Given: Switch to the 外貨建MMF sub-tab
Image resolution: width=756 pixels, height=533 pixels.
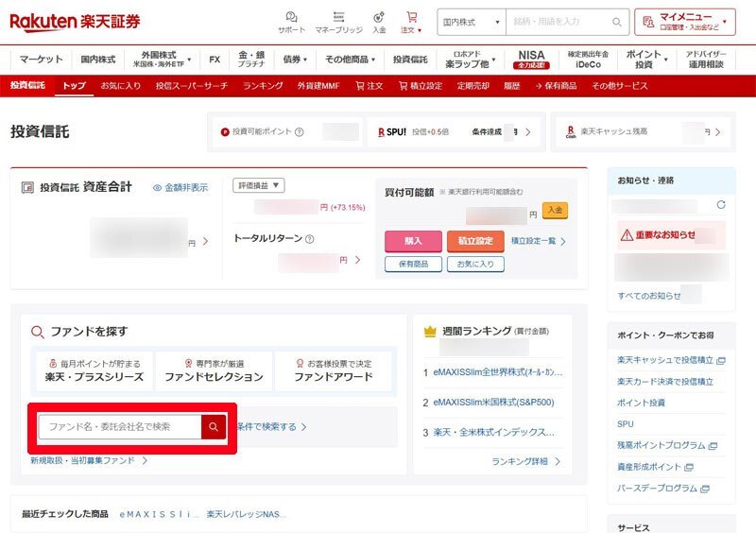Looking at the screenshot, I should pos(318,86).
